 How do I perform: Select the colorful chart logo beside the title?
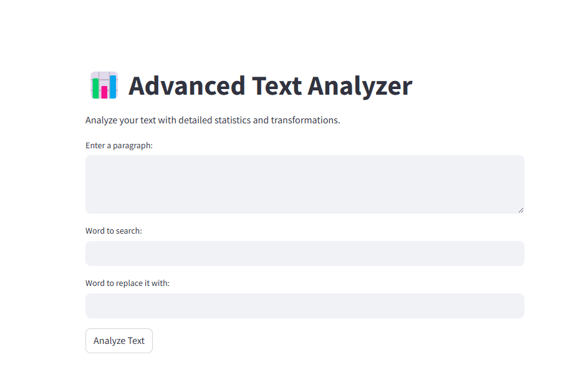coord(104,85)
